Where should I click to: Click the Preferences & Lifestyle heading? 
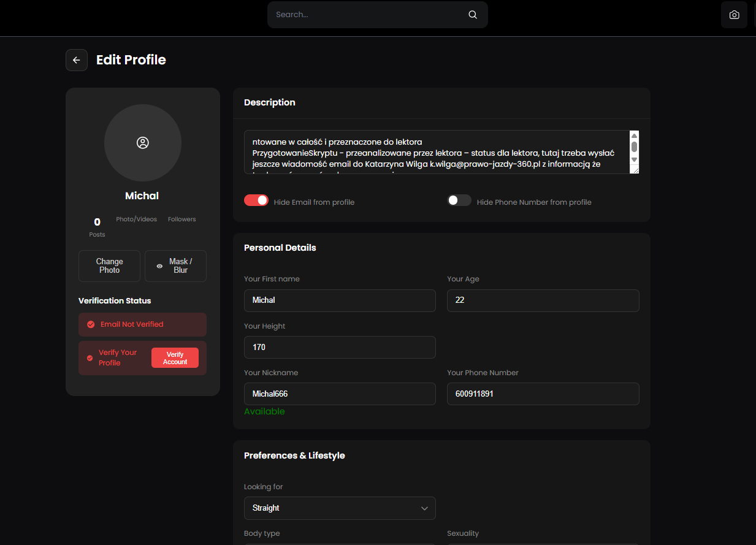tap(294, 455)
